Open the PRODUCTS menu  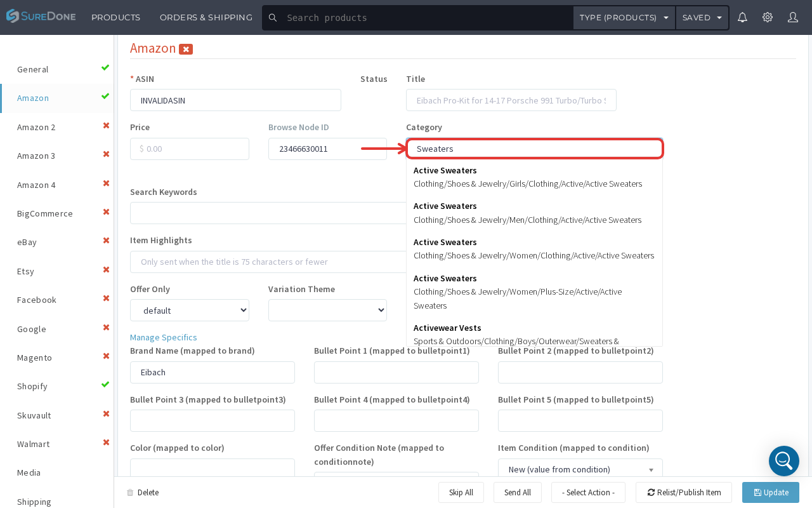pos(116,18)
